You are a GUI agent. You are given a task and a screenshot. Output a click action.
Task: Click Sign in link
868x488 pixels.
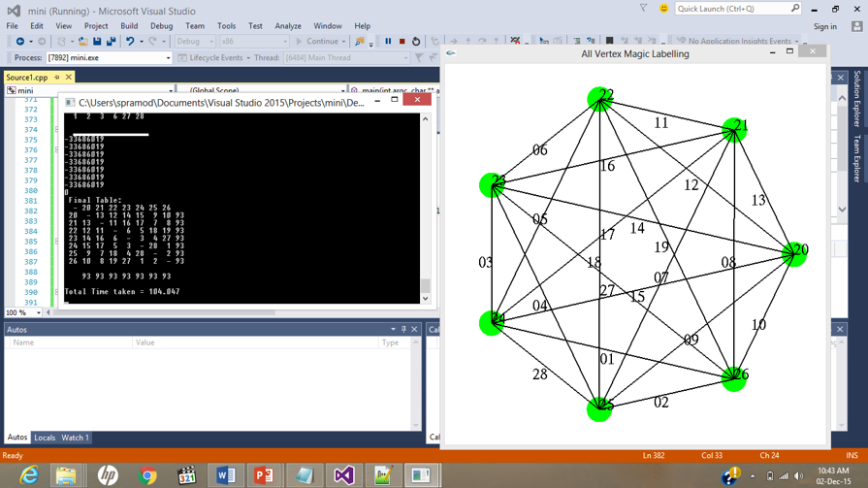coord(824,26)
